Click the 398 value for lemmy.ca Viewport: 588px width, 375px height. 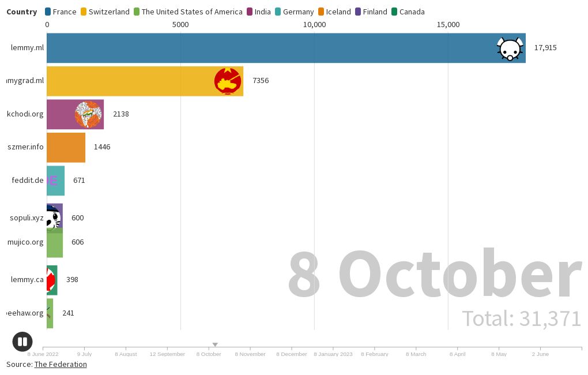pyautogui.click(x=72, y=280)
